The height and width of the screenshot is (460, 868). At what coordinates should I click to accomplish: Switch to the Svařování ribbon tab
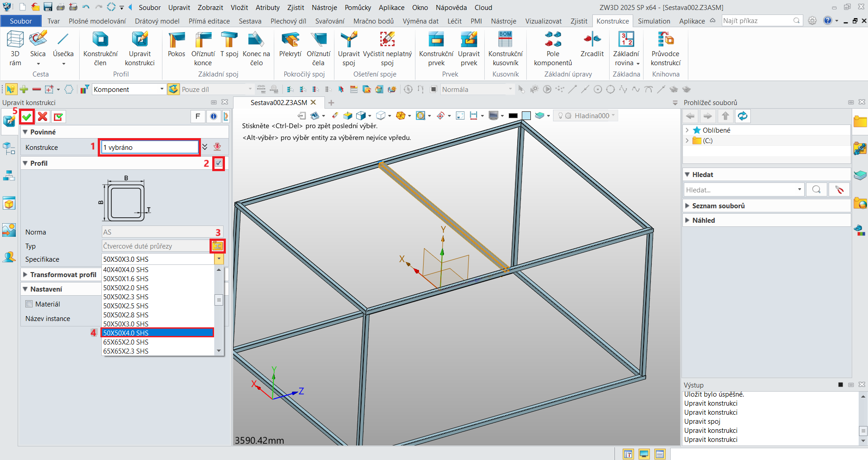tap(329, 21)
